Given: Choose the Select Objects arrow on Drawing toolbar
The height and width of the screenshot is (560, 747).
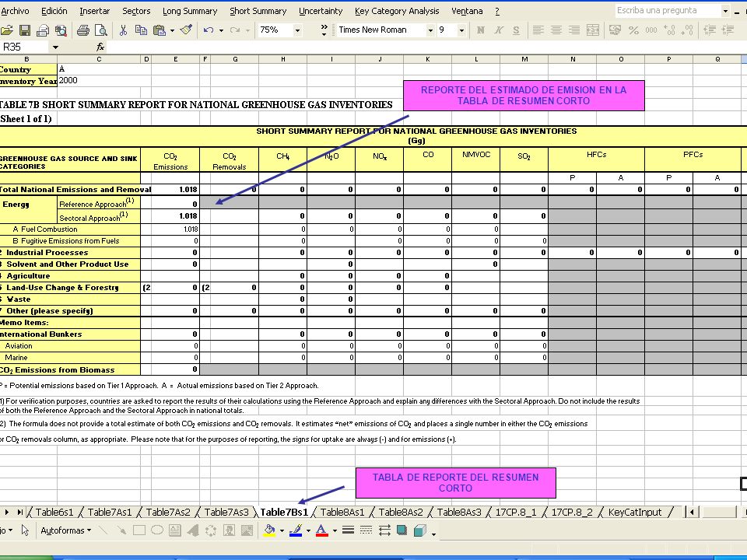Looking at the screenshot, I should coord(25,530).
